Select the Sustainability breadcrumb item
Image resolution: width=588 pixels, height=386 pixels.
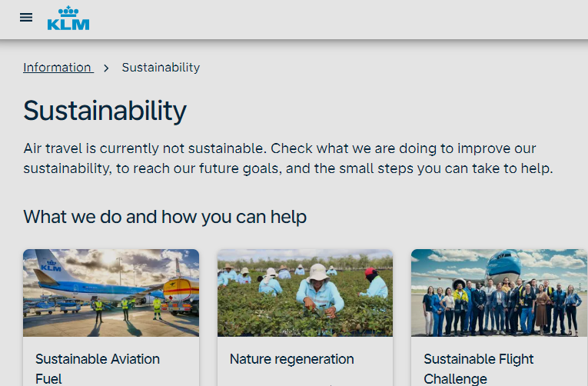tap(161, 68)
